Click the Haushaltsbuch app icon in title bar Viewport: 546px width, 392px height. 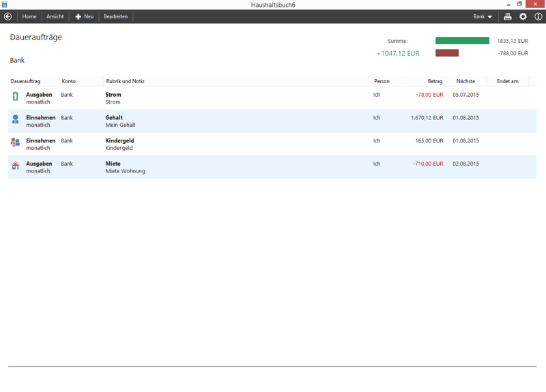point(5,5)
